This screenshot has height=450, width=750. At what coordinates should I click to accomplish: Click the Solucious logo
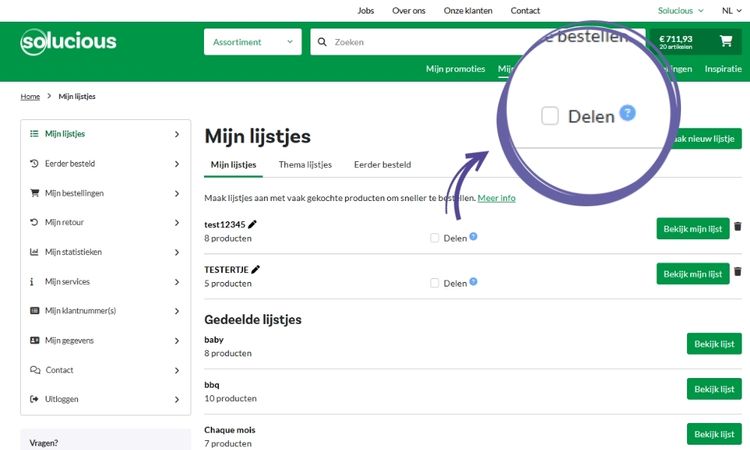pos(68,42)
